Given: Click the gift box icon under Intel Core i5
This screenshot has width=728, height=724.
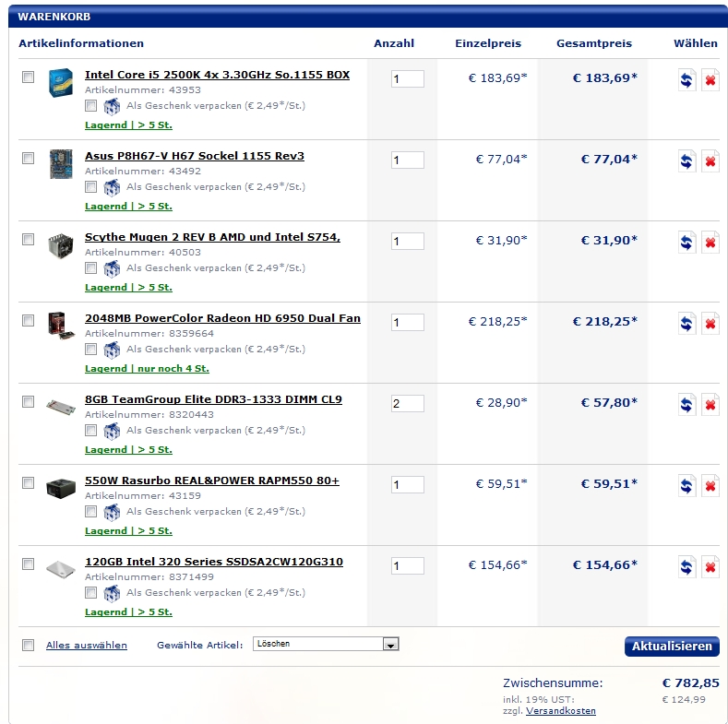Looking at the screenshot, I should 112,106.
